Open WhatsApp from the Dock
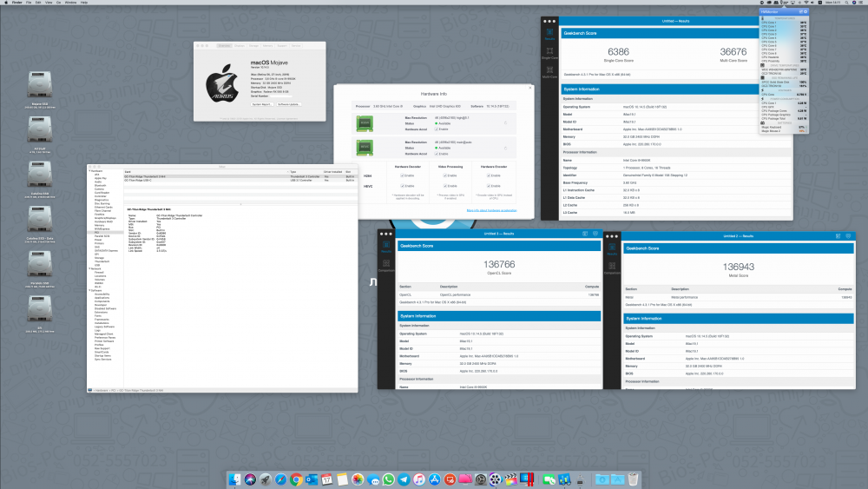 tap(389, 479)
